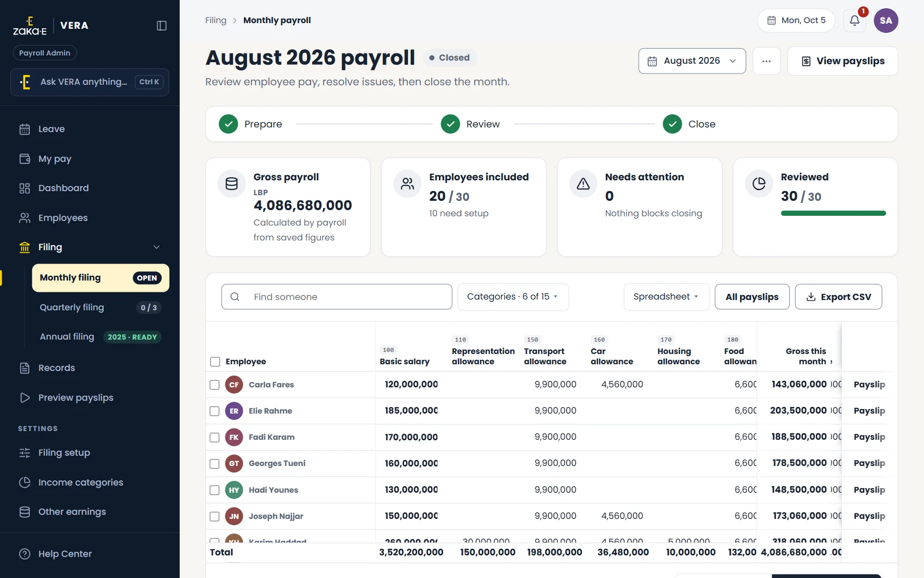Click the Help Center question icon
The image size is (924, 578).
click(x=25, y=554)
